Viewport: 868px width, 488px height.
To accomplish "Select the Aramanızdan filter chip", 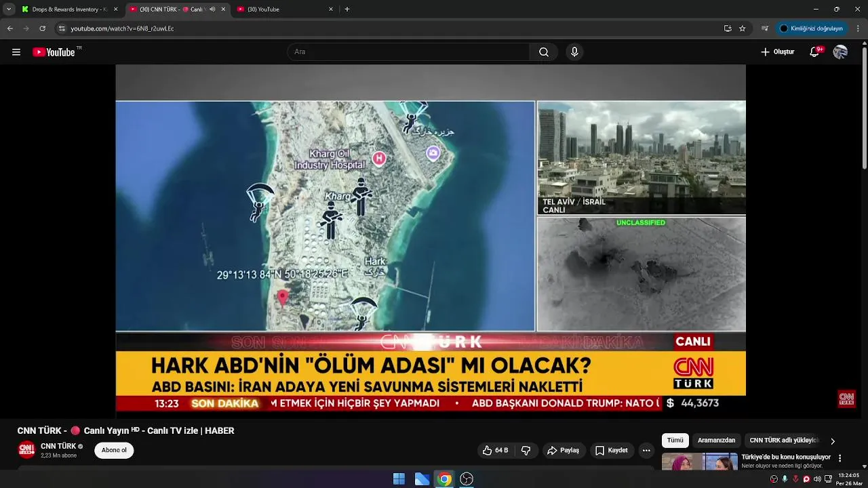I will click(x=716, y=441).
